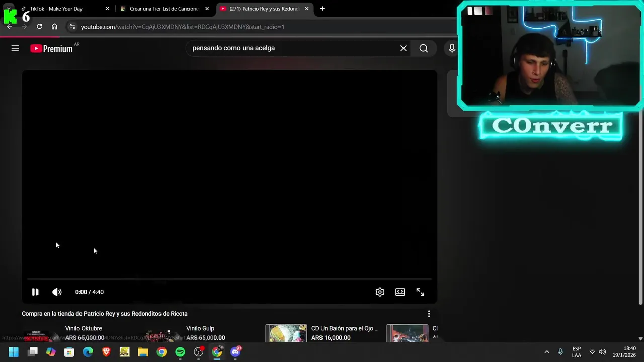Open PES 6 game icon on taskbar
Viewport: 644px width, 362px height.
[x=124, y=352]
